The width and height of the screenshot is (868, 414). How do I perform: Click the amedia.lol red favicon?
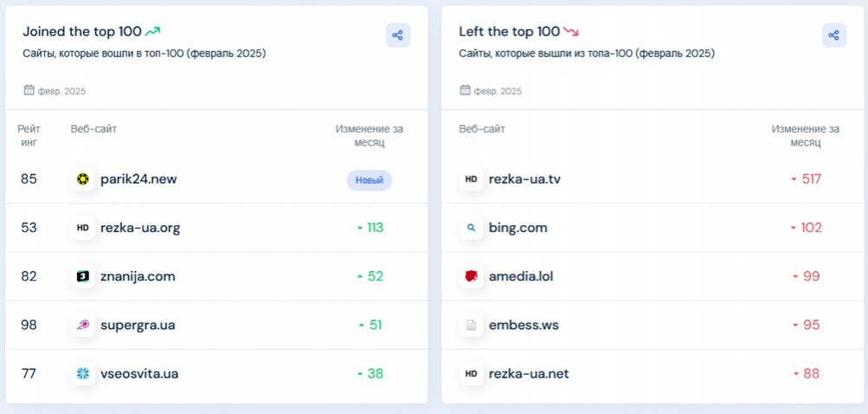point(472,277)
